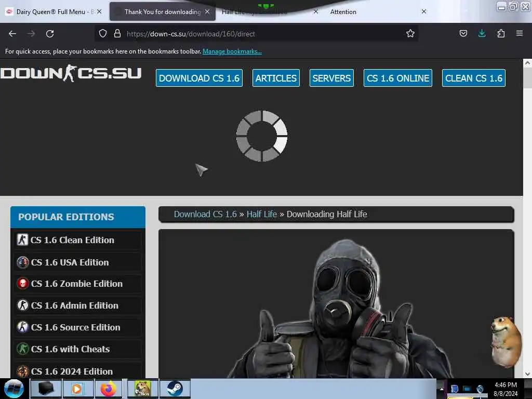Open the SERVERS nav button

point(331,78)
